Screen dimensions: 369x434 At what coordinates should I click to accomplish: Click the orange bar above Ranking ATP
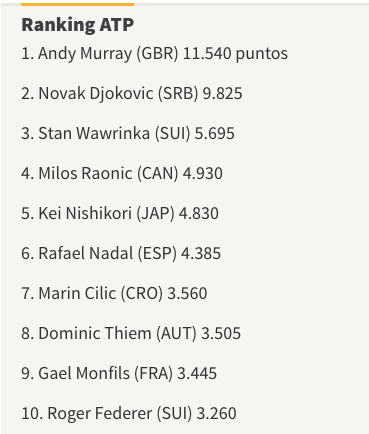(78, 4)
